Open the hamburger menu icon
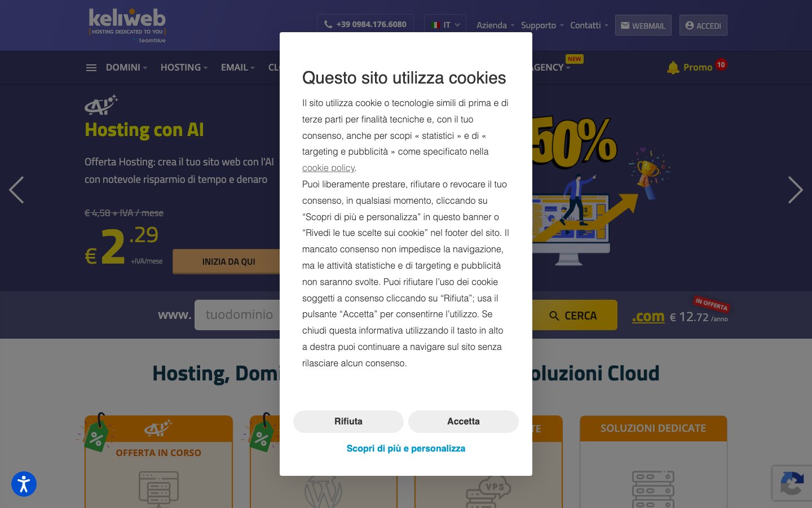This screenshot has height=508, width=812. (91, 68)
